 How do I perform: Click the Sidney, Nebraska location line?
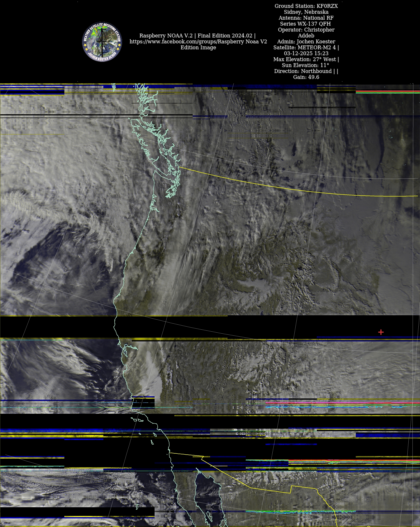(x=306, y=12)
